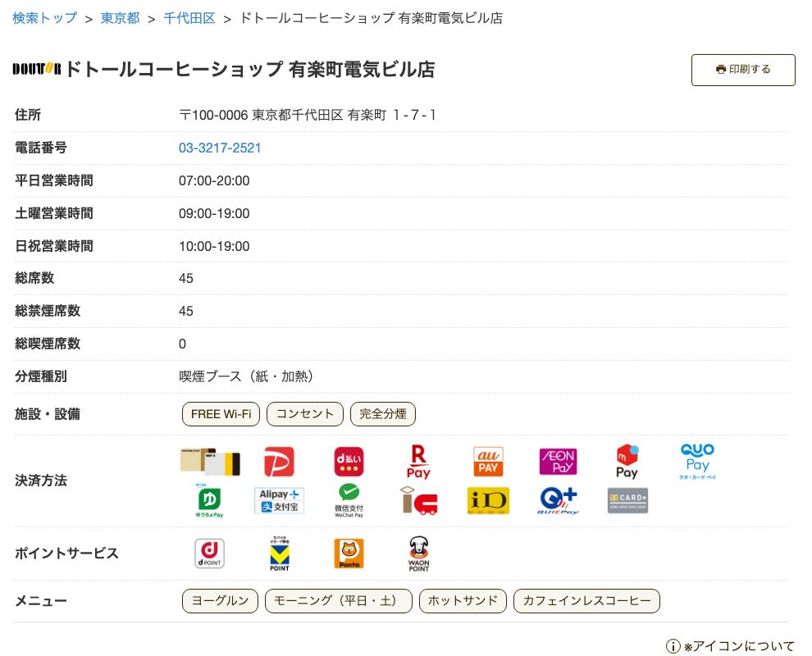Select the コンセント facility tag

tap(304, 413)
